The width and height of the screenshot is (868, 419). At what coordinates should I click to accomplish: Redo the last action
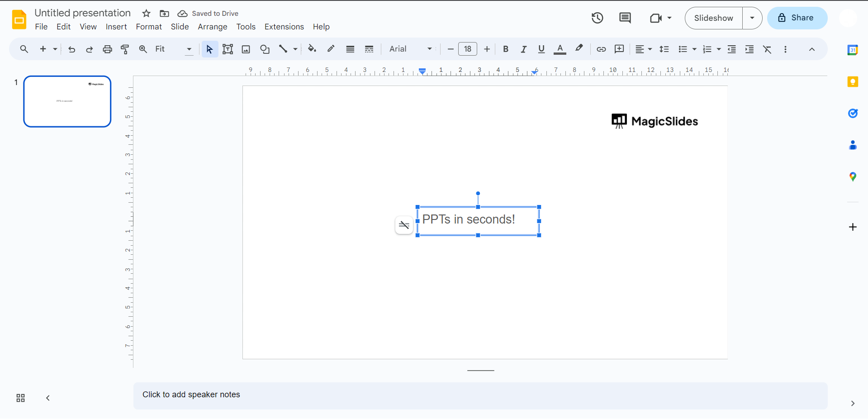pos(89,49)
